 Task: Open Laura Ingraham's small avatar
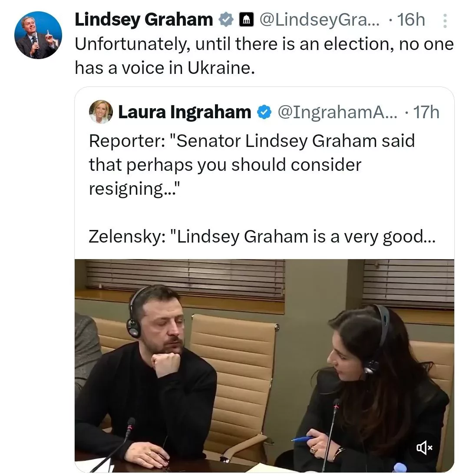(101, 112)
